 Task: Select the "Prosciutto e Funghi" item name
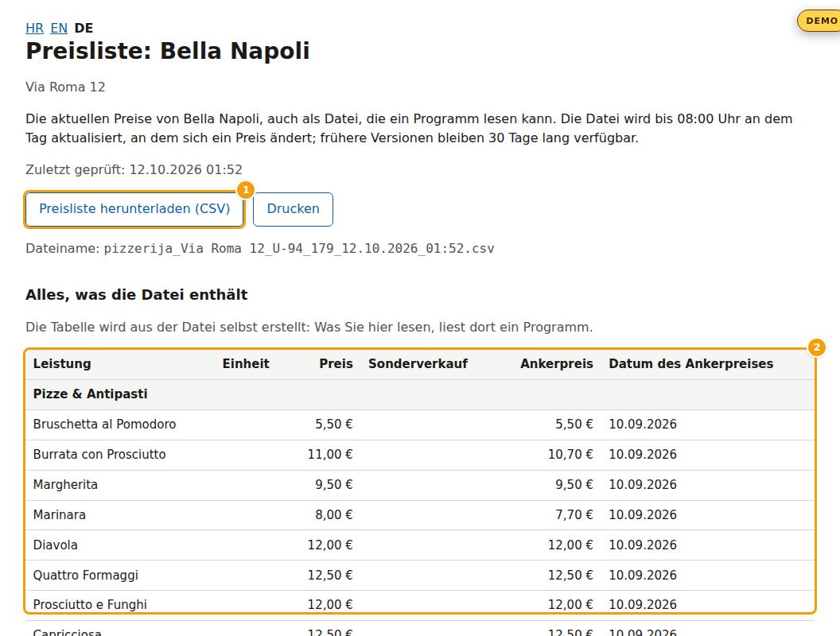[x=90, y=605]
